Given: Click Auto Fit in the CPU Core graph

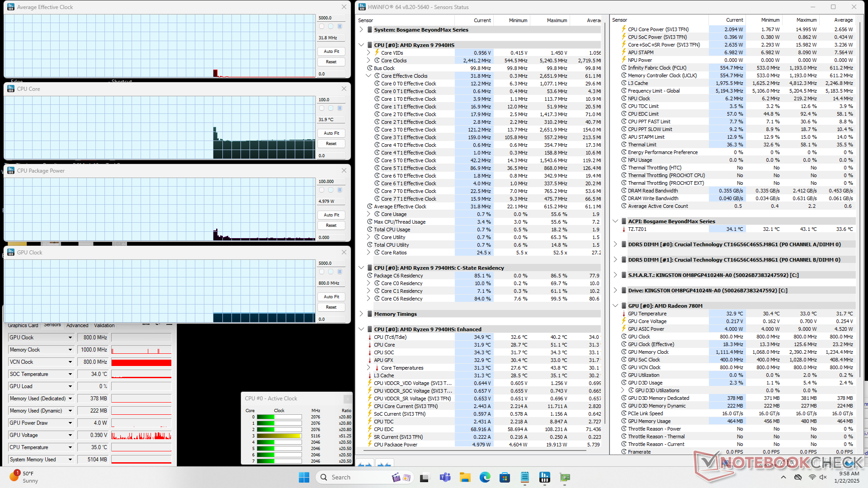Looking at the screenshot, I should 331,133.
